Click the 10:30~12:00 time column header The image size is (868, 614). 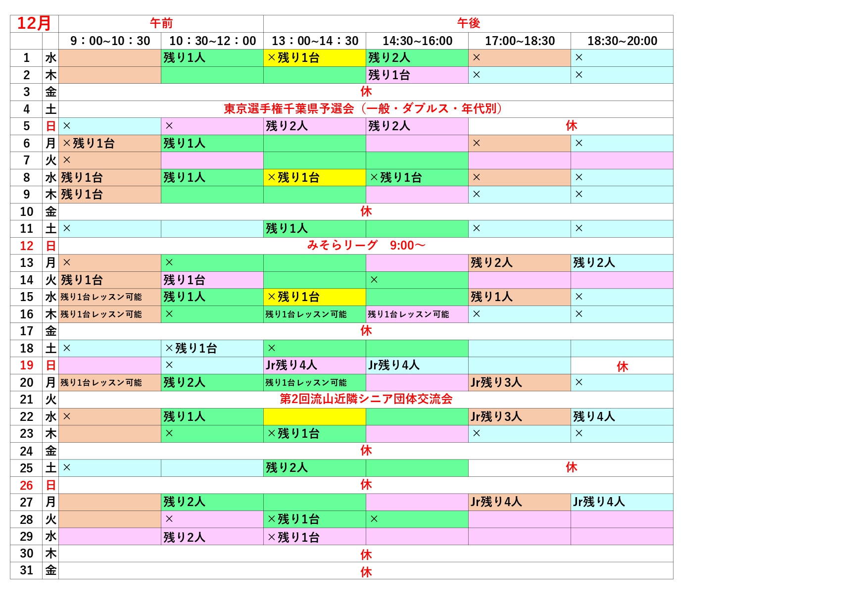coord(213,41)
